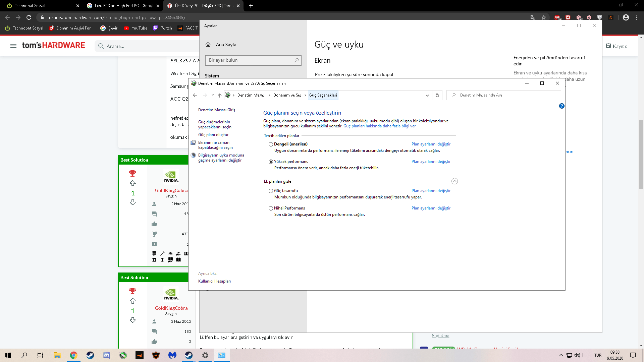Click the upvote arrow on first Best Solution

coord(133,183)
